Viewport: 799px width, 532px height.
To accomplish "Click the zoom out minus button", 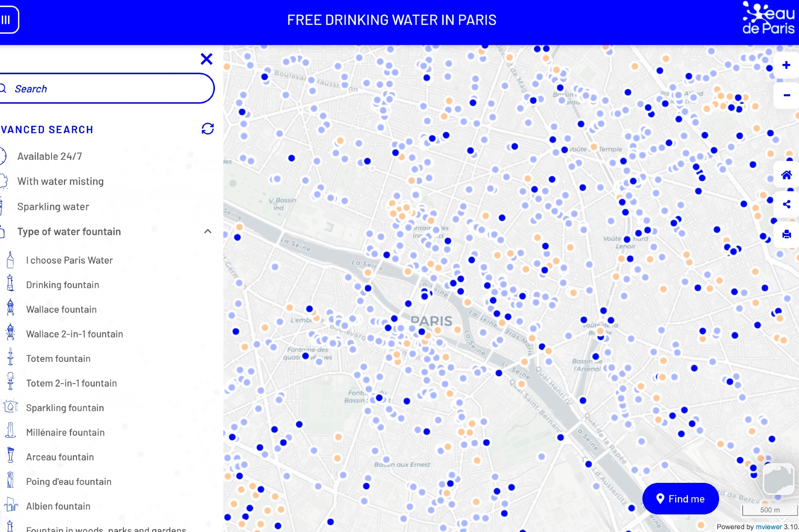I will pos(786,95).
